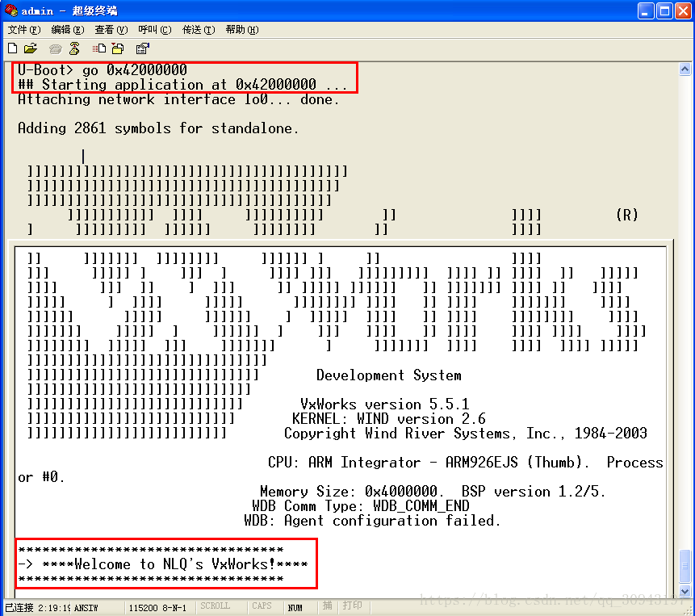
Task: Click the SCROLL status indicator
Action: click(x=215, y=606)
